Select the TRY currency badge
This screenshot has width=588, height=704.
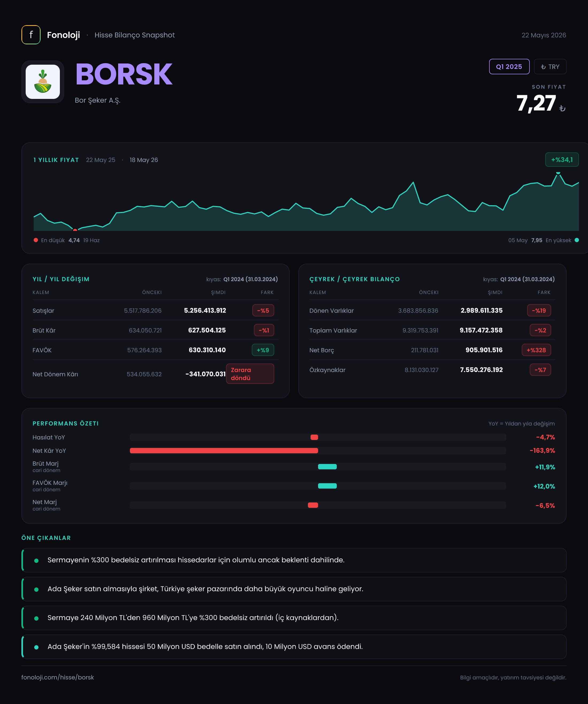point(550,67)
